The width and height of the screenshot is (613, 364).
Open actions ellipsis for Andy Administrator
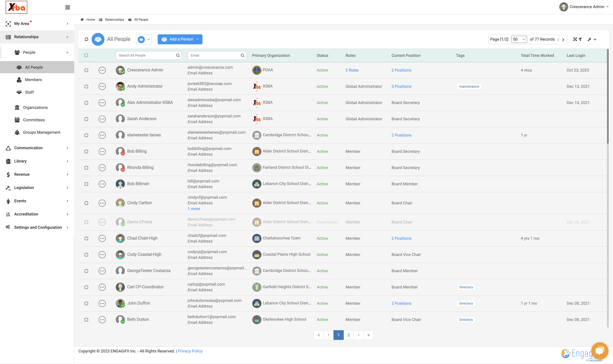(x=102, y=87)
